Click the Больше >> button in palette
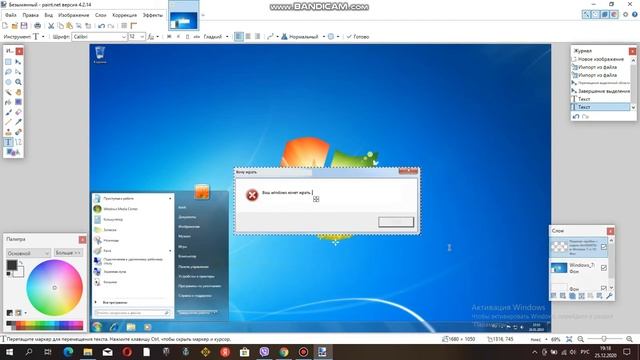The image size is (640, 360). (68, 253)
